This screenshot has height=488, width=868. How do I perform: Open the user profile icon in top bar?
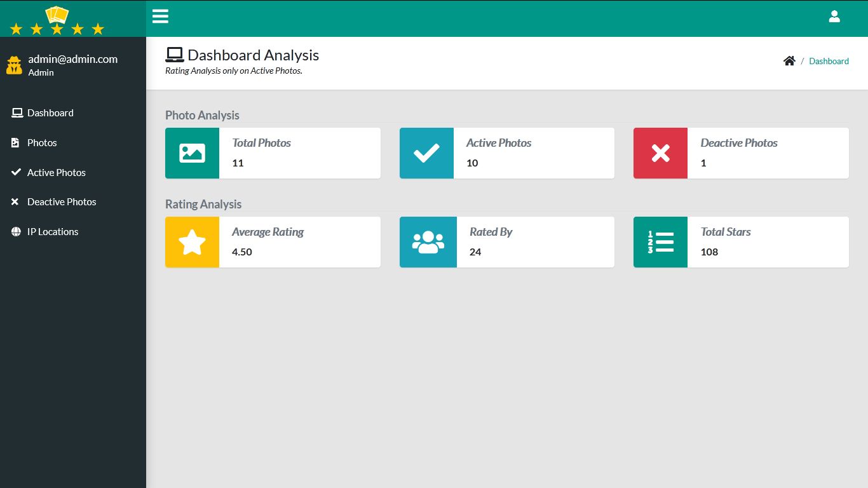click(834, 16)
